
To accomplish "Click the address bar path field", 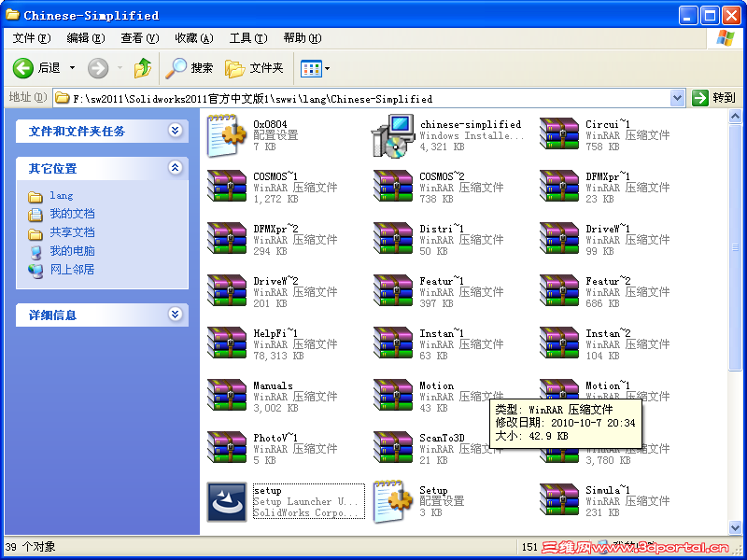I will pyautogui.click(x=361, y=99).
